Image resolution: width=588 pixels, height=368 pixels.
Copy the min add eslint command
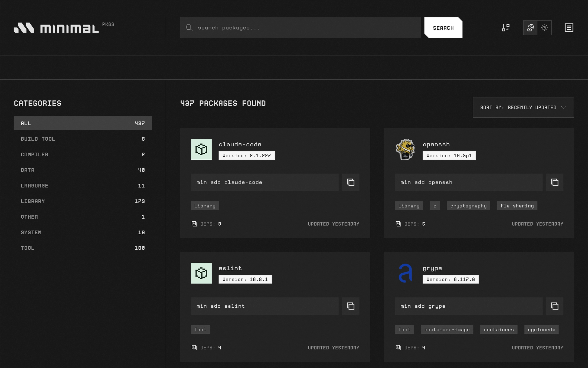351,306
